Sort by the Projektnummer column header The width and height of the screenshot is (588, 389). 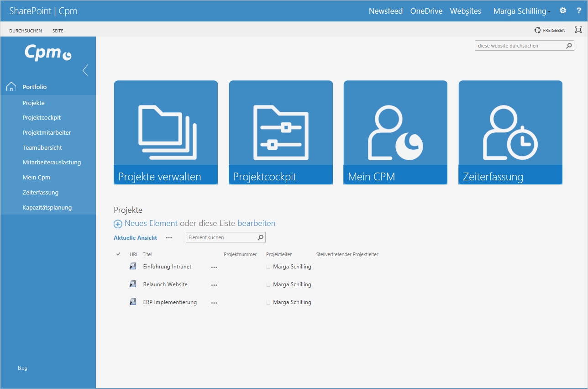click(240, 254)
